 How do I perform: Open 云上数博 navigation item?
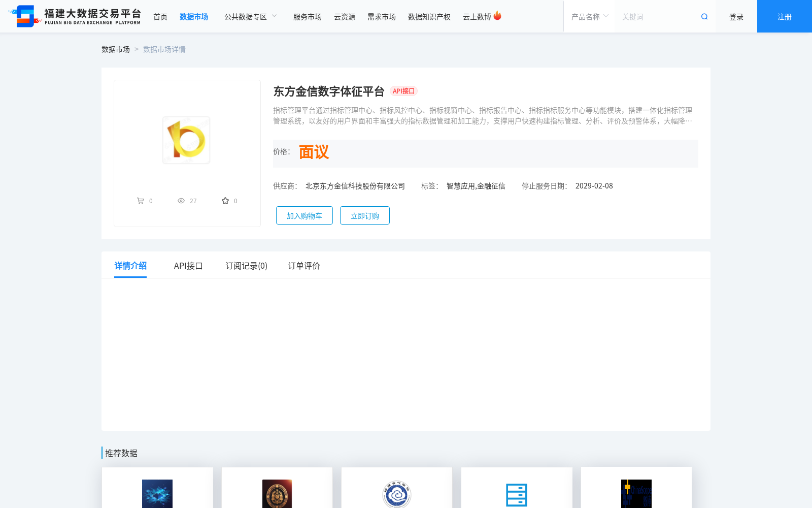click(477, 17)
